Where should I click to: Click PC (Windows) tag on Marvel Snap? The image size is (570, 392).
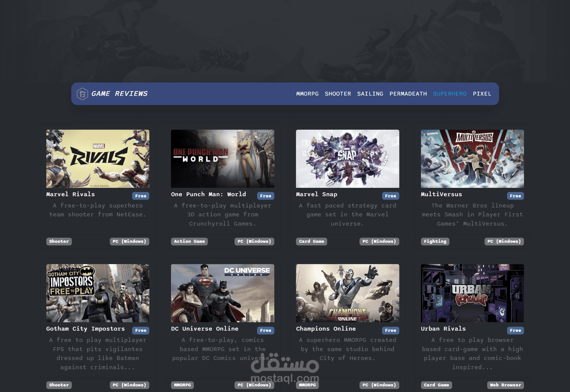pyautogui.click(x=379, y=242)
